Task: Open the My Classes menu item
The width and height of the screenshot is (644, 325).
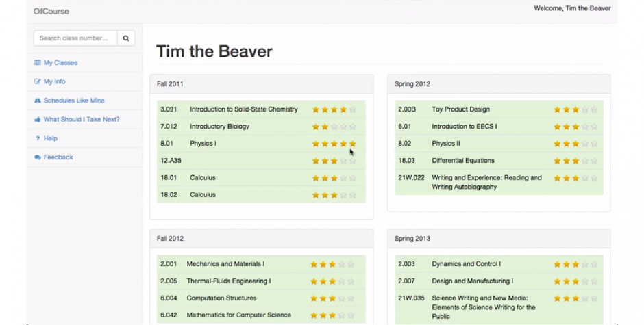Action: [x=60, y=63]
